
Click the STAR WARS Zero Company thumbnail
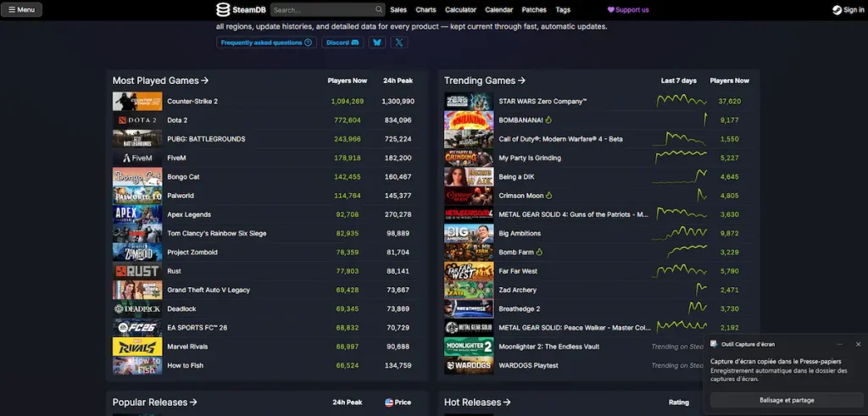(x=469, y=101)
